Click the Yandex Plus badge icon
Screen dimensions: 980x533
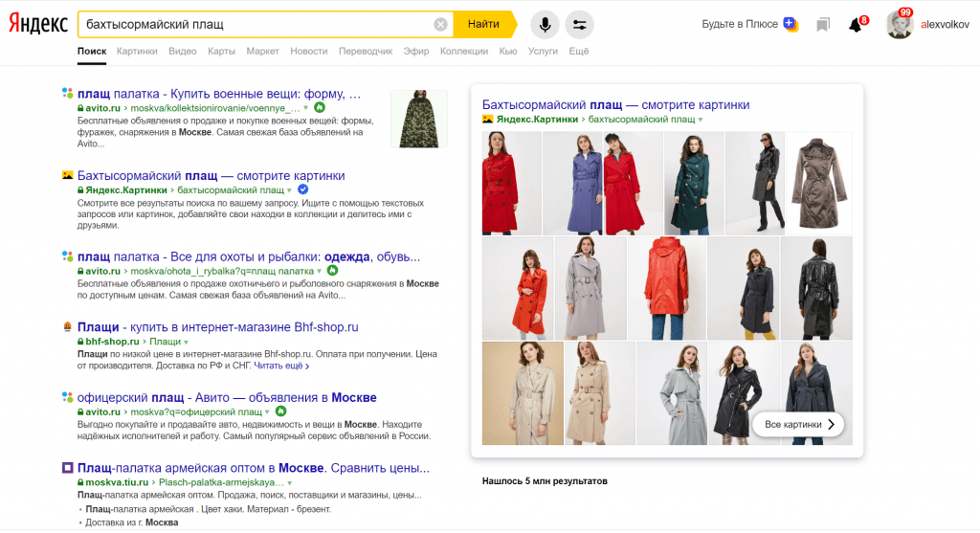coord(791,24)
